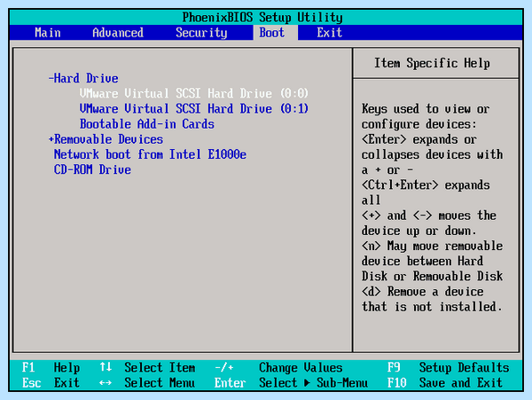Screen dimensions: 532x400
Task: Click Enter Select Sub-Menu hint
Action: click(291, 382)
